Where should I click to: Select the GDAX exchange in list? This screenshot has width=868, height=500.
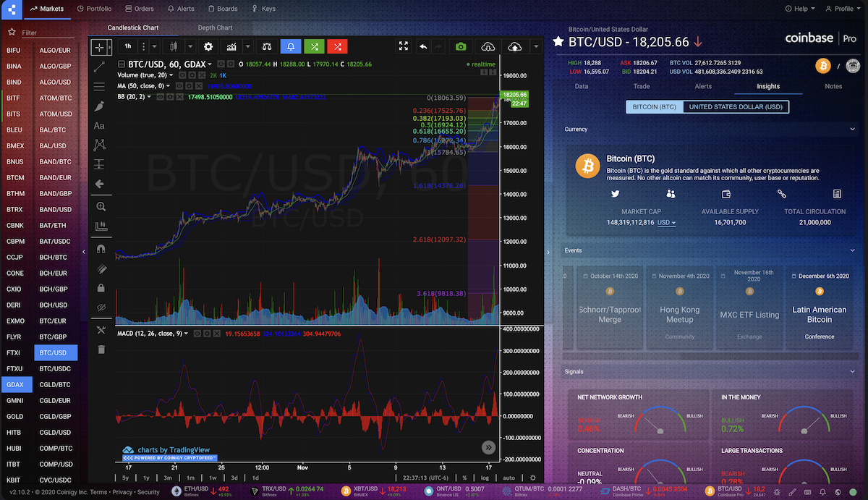click(x=15, y=384)
